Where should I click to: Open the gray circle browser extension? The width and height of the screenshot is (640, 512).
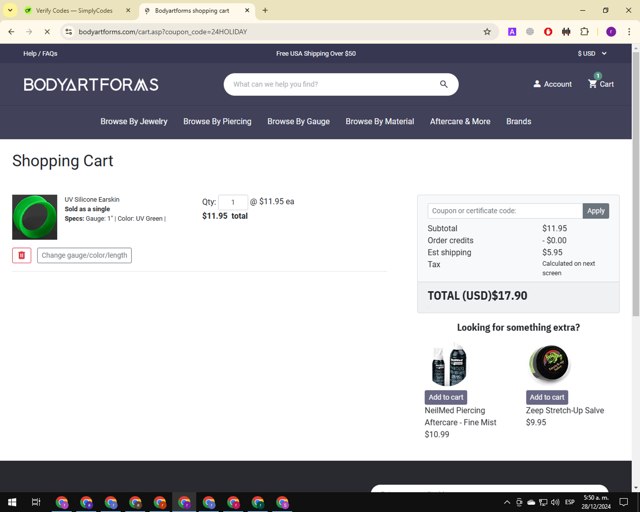(530, 31)
